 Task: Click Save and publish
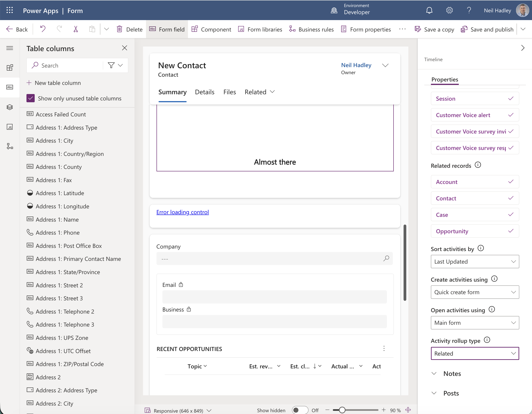coord(487,29)
